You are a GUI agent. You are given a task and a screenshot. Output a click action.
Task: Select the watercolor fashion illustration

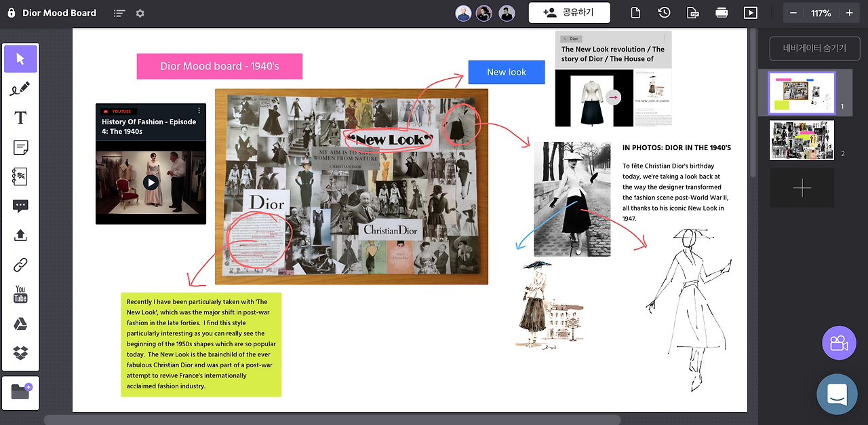[x=549, y=304]
